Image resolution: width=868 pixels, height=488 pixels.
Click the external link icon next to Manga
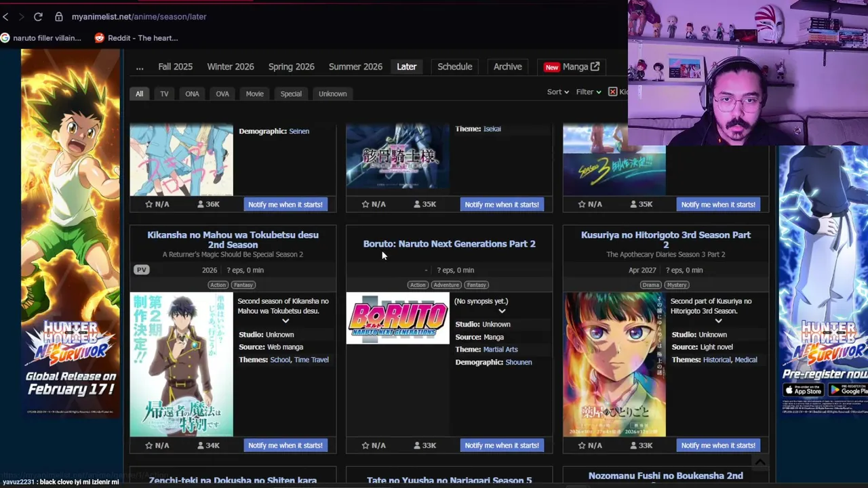[x=595, y=66]
